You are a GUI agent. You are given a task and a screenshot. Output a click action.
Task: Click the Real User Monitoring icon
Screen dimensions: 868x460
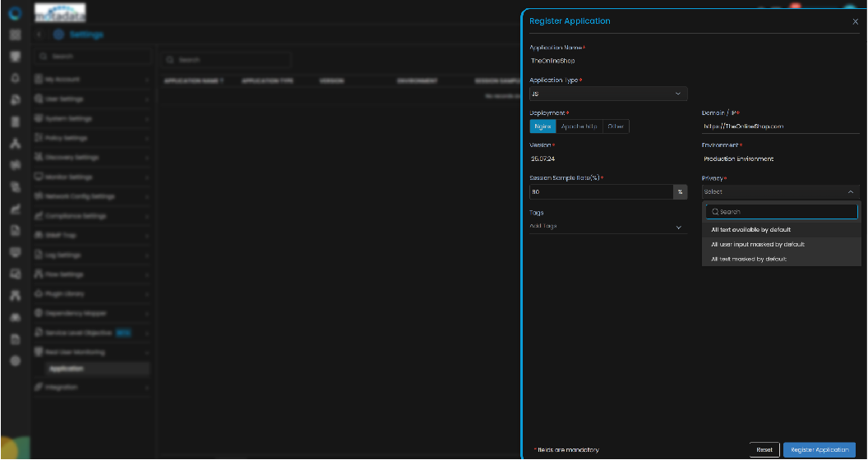coord(39,352)
